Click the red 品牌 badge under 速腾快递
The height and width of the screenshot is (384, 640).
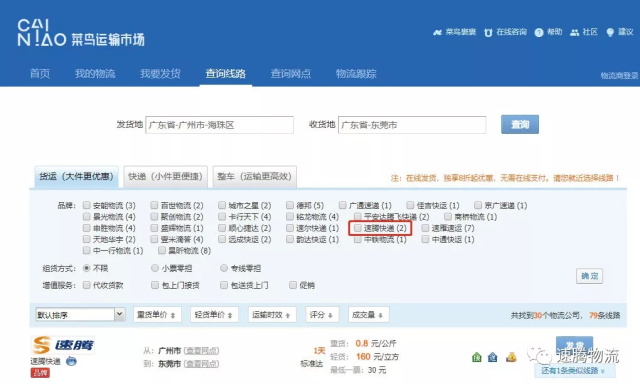(40, 372)
